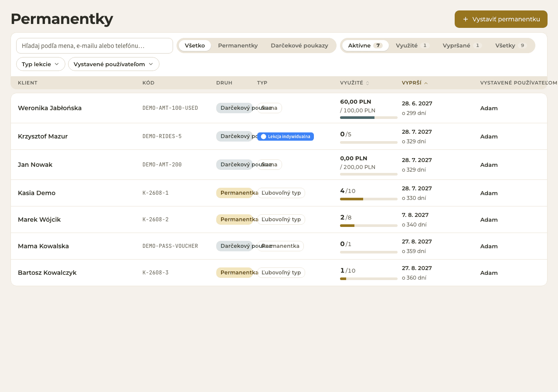Viewport: 558px width, 392px height.
Task: Click expiry date 7. 8. 2027
Action: click(415, 215)
